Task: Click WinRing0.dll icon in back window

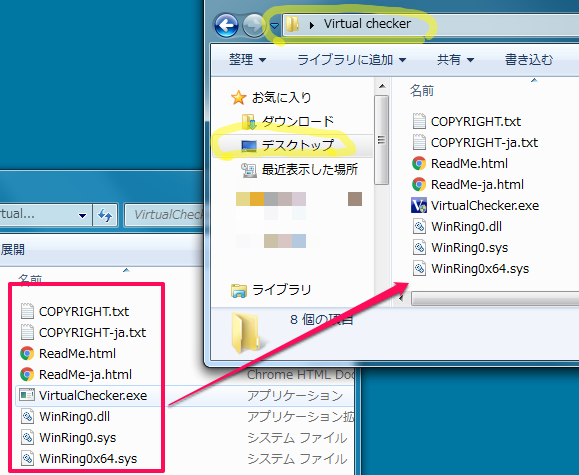Action: point(27,417)
